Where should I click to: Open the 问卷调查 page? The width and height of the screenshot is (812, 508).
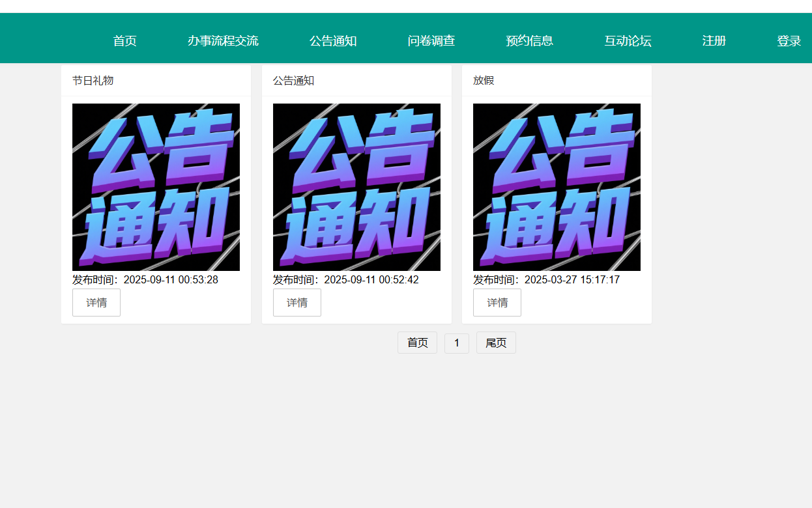click(431, 41)
